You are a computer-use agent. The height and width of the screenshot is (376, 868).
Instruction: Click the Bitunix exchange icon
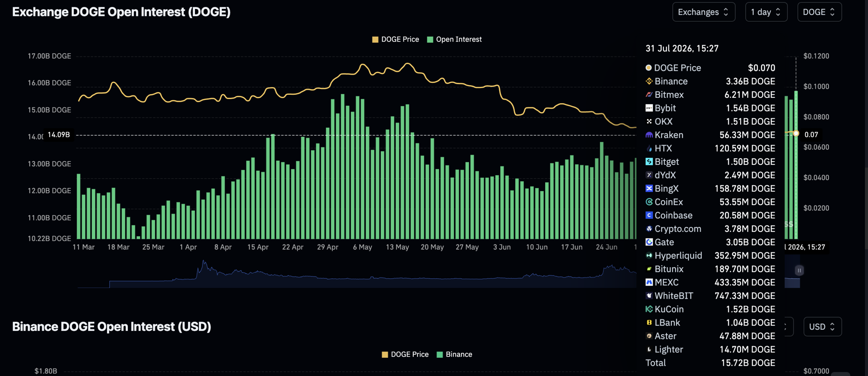pyautogui.click(x=649, y=269)
